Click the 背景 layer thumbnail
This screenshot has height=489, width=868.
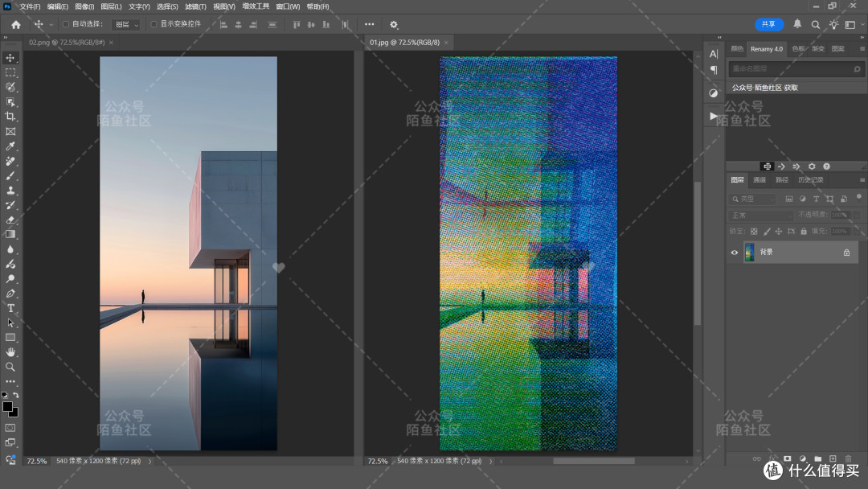pos(749,253)
